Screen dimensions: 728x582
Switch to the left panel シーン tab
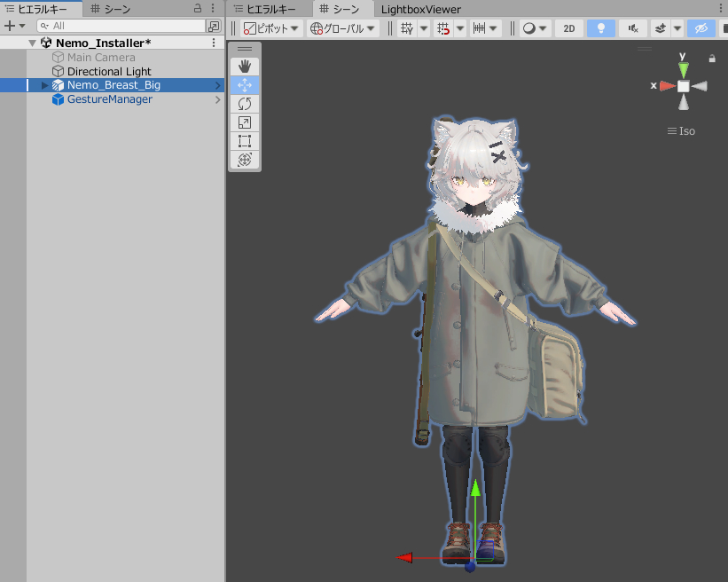point(110,9)
